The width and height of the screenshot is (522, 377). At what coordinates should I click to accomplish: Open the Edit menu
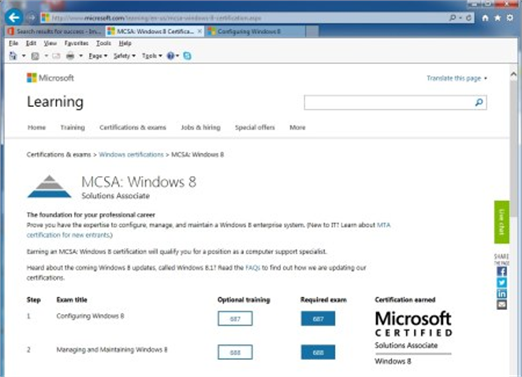(31, 43)
